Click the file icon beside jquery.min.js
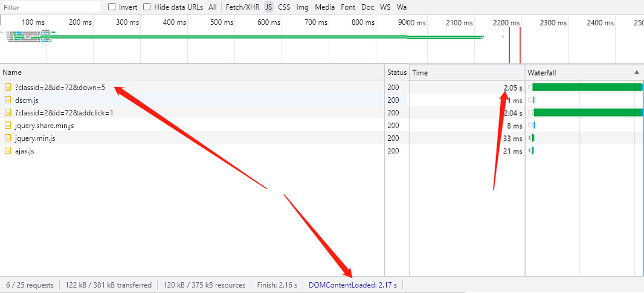Screen dimensions: 644x293 (x=8, y=138)
